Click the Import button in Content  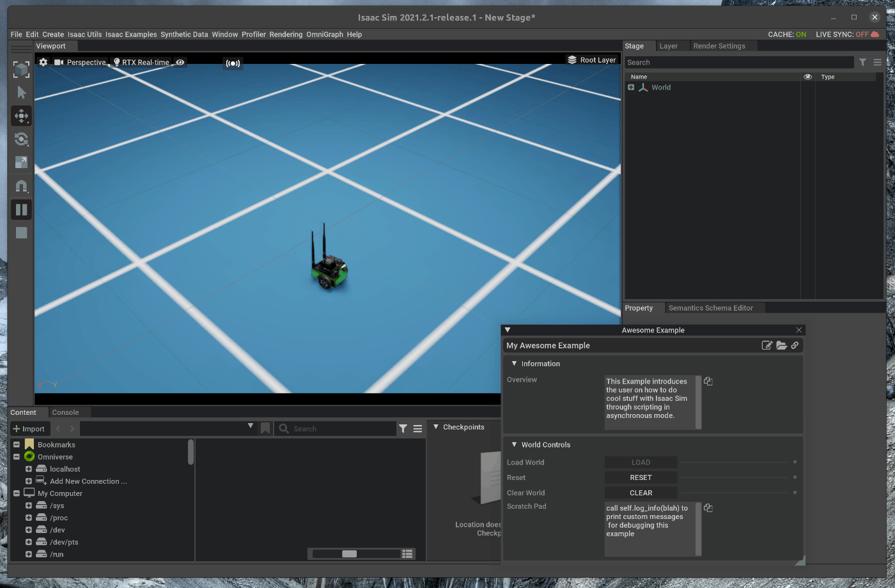(29, 429)
